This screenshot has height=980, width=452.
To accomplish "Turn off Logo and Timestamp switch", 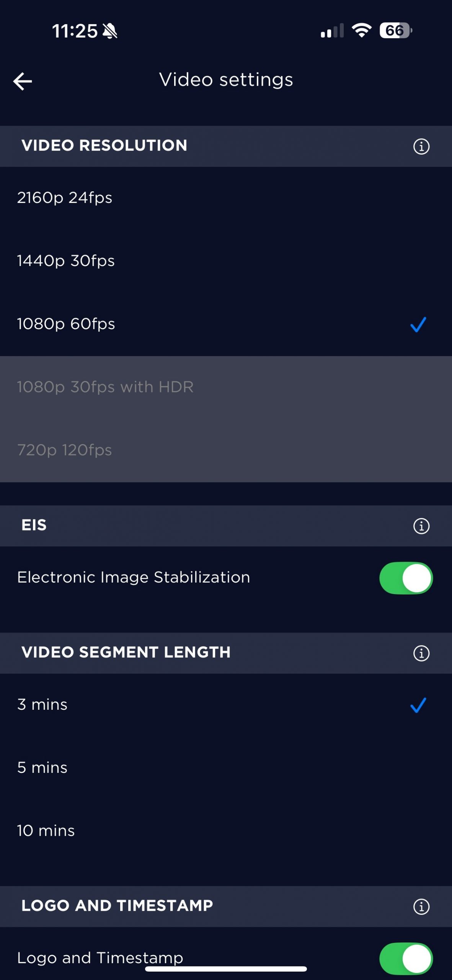I will [x=406, y=958].
